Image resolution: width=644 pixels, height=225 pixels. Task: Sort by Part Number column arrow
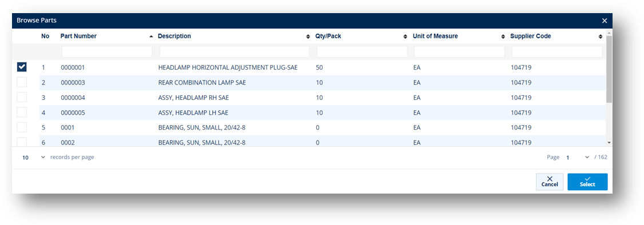tap(151, 37)
